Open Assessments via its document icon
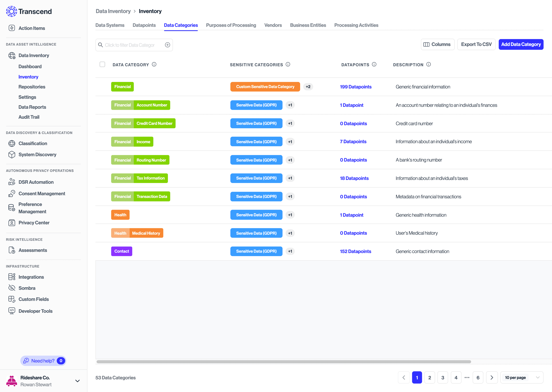The height and width of the screenshot is (392, 552). pyautogui.click(x=12, y=250)
